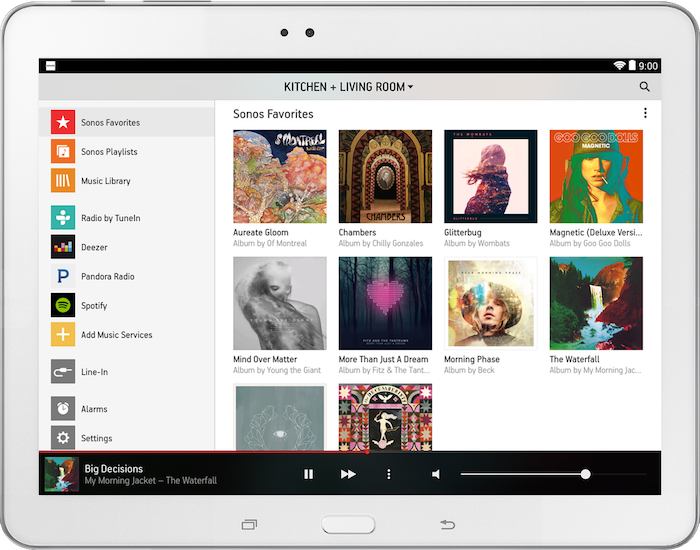
Task: Select the Music Library menu label
Action: 106,181
